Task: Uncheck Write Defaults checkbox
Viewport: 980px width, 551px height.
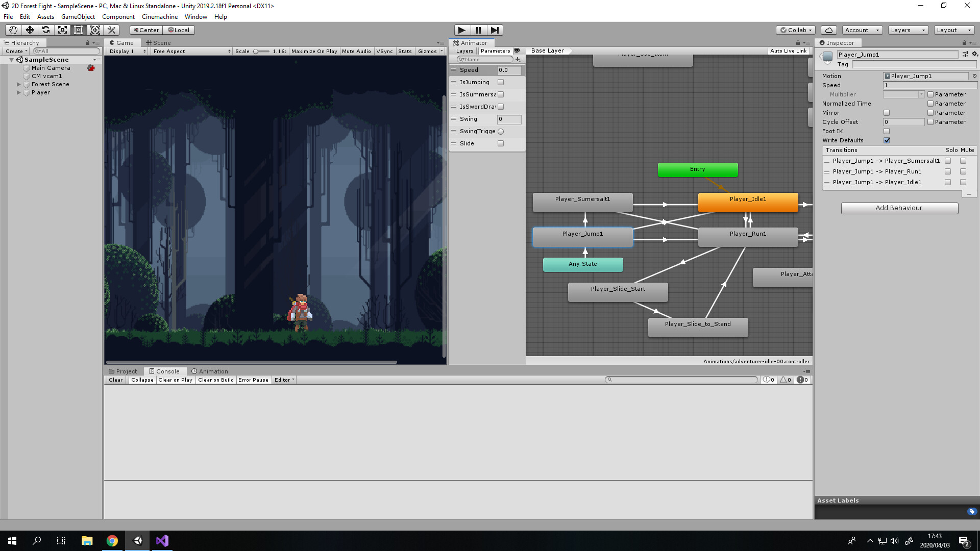Action: coord(887,140)
